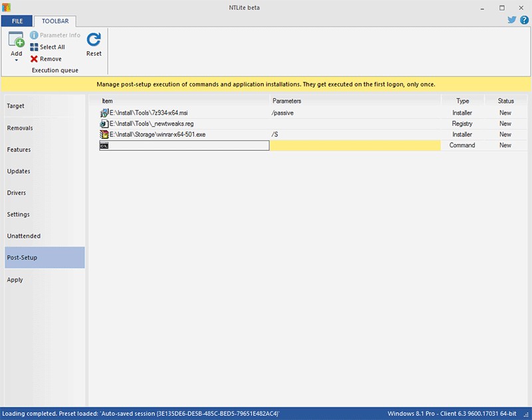Open the Help question mark icon
Image resolution: width=532 pixels, height=420 pixels.
(x=524, y=20)
